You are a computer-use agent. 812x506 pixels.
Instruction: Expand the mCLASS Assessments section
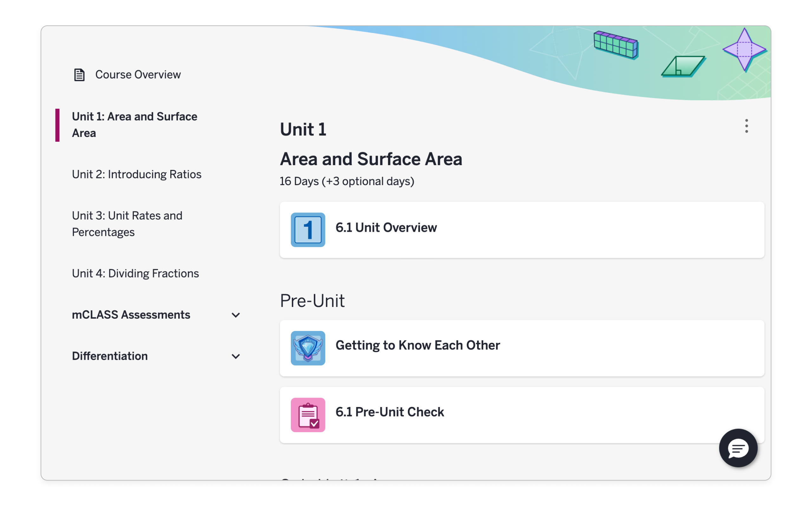tap(236, 315)
